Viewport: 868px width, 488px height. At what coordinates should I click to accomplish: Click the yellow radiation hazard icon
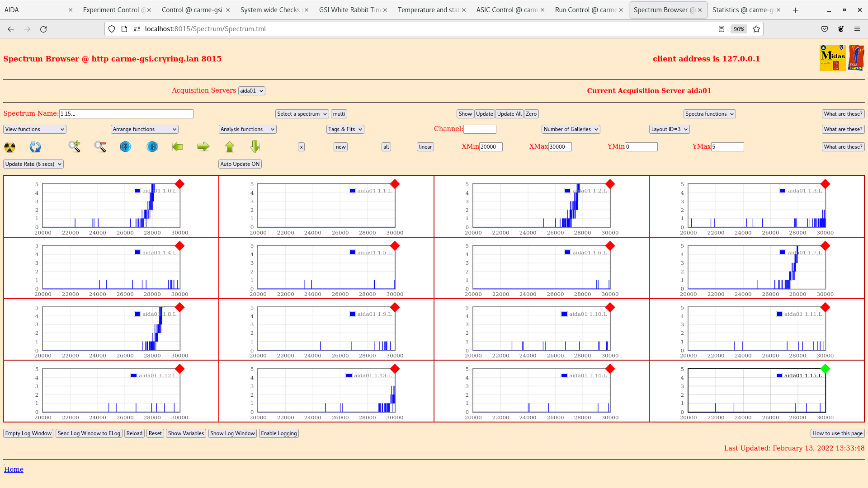[9, 147]
